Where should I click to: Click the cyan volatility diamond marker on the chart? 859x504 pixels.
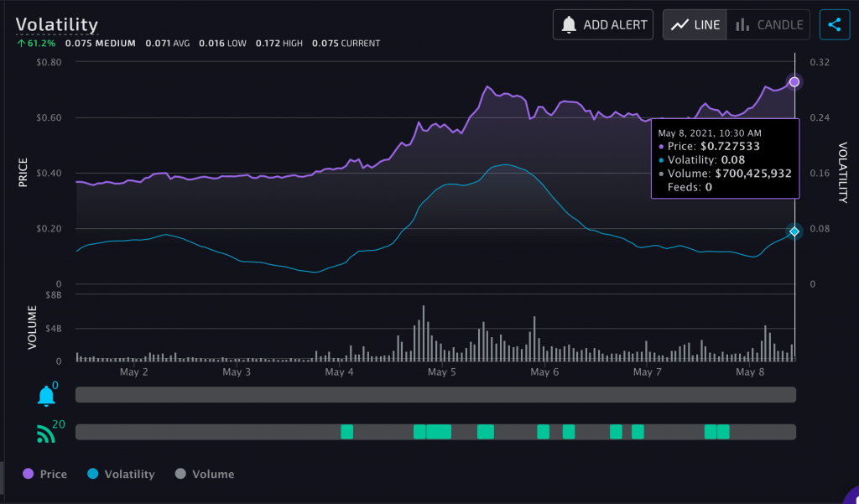point(794,231)
